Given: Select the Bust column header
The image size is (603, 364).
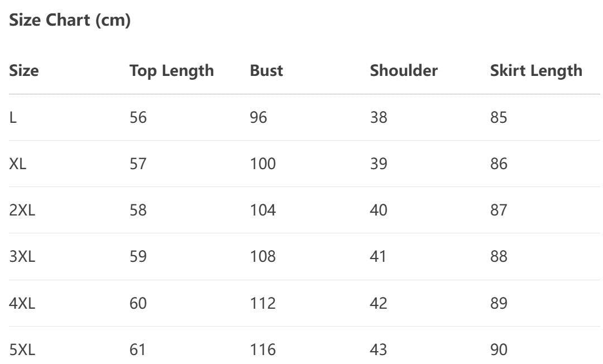Looking at the screenshot, I should pyautogui.click(x=266, y=71).
